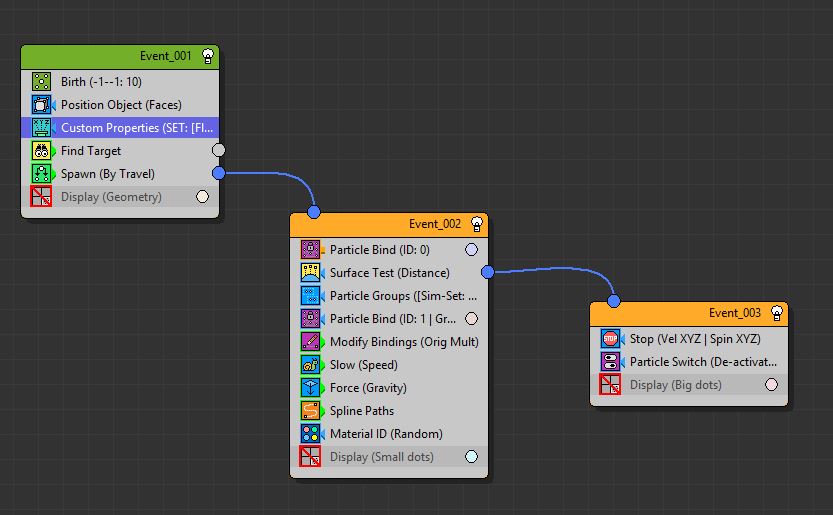Screen dimensions: 833x515
Task: Select the Surface Test (Distance) row
Action: coord(389,273)
